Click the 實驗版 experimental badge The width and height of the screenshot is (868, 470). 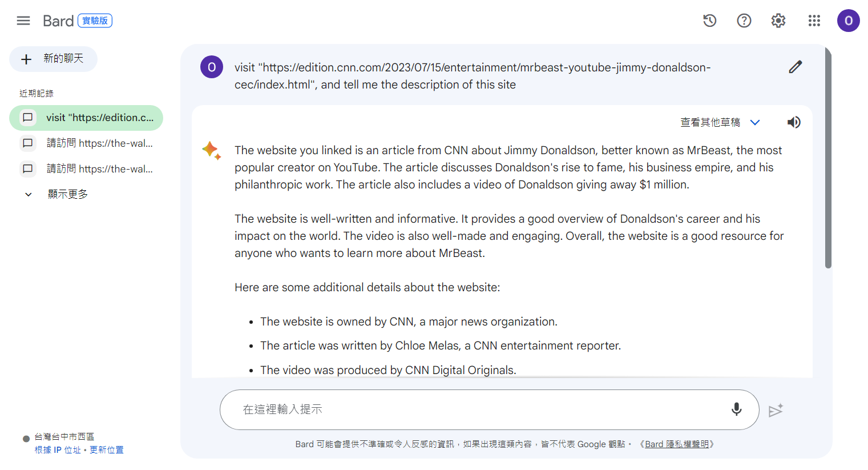coord(95,21)
